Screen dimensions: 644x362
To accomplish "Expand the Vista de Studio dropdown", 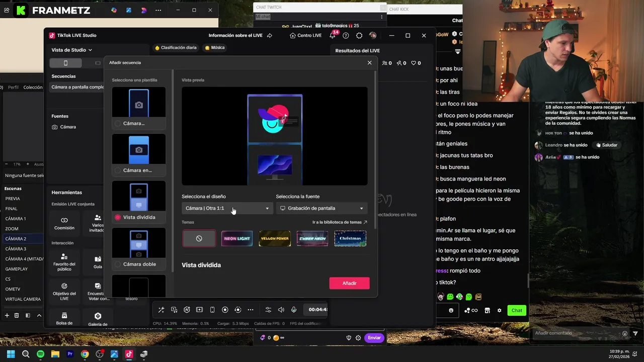I will [72, 50].
